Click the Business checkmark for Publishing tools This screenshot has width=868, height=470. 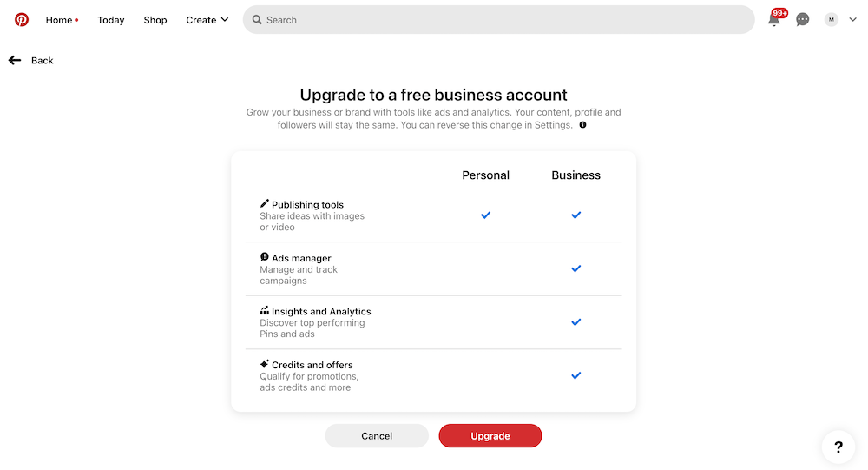pos(576,215)
